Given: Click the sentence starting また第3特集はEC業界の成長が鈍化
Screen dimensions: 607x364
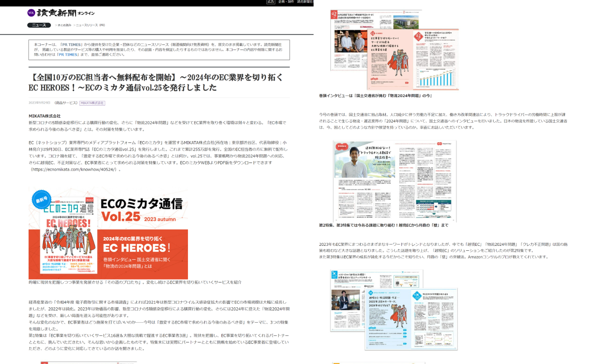Looking at the screenshot, I should point(434,257).
